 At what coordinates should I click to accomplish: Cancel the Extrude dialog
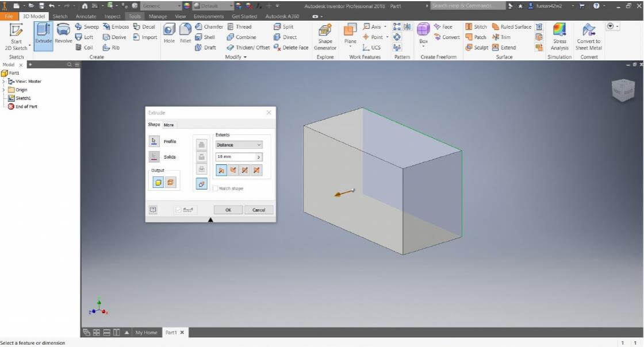tap(258, 210)
